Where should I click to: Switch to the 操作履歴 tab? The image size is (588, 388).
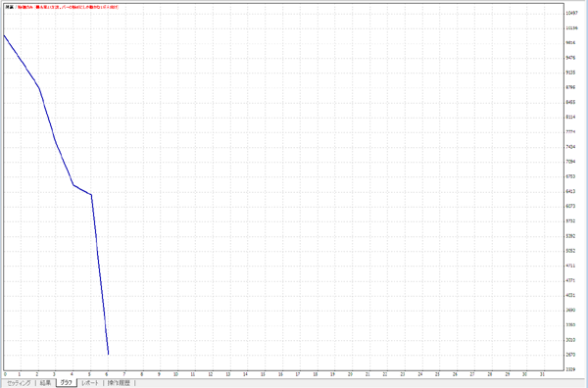click(x=119, y=383)
